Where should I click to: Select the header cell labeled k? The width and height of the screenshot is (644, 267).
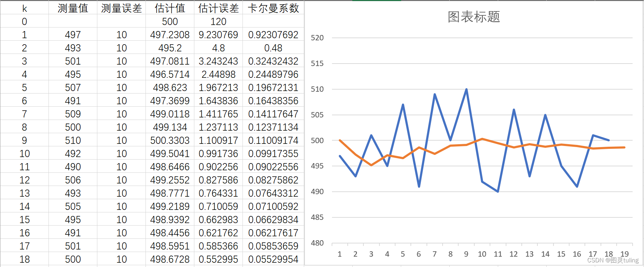24,8
